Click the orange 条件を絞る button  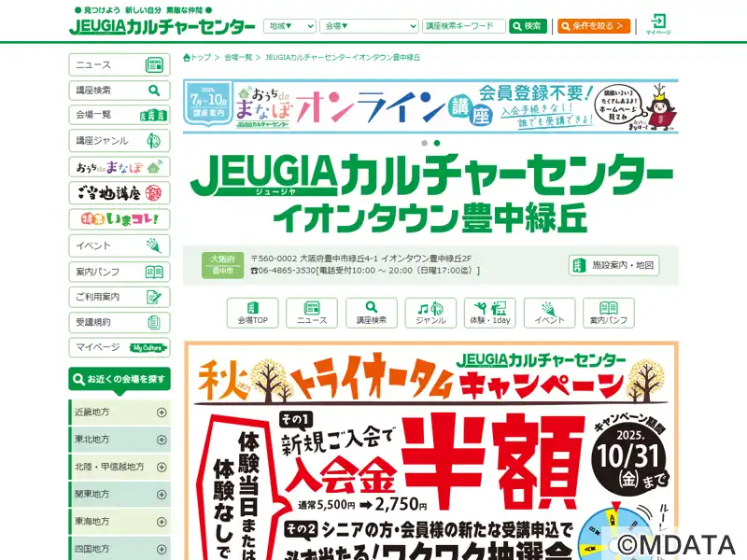(x=594, y=26)
